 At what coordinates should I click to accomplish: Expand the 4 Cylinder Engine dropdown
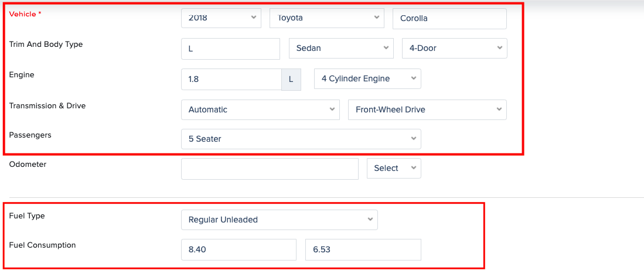pos(367,78)
